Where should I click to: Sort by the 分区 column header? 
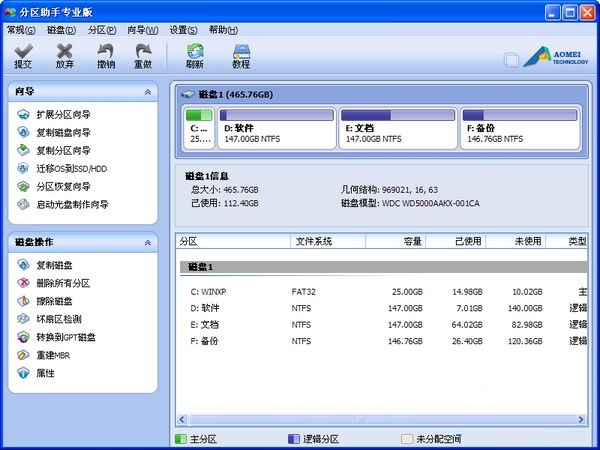tap(233, 241)
